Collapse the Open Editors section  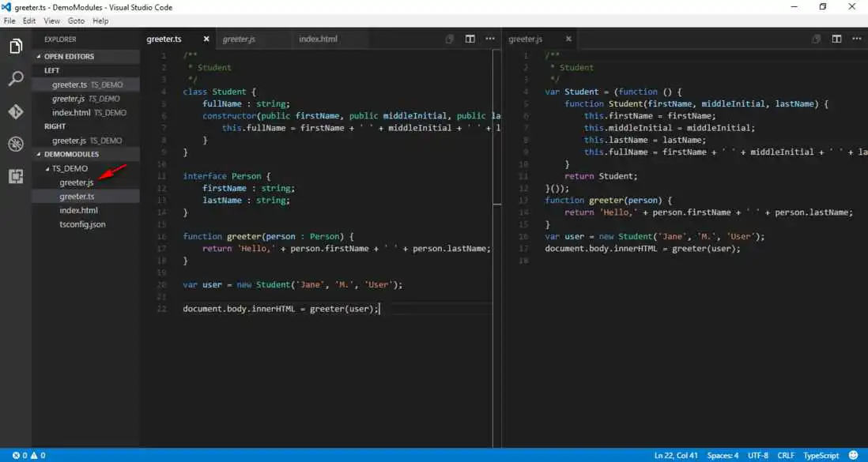68,57
